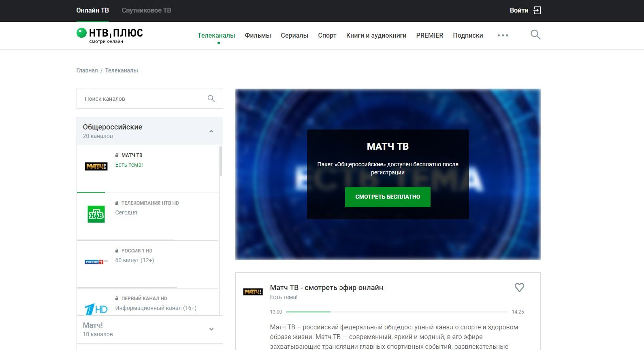Click the search magnifier icon in header
The height and width of the screenshot is (350, 644).
[x=535, y=35]
